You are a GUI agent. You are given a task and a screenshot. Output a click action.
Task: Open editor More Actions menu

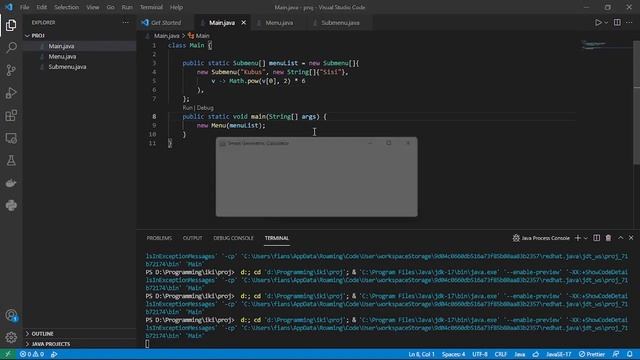tap(629, 23)
